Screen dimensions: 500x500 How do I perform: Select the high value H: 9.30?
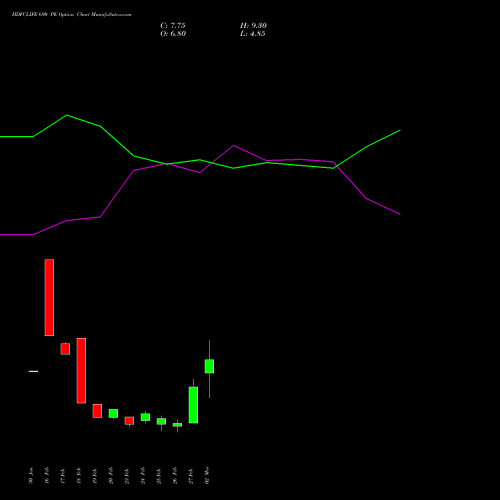click(253, 26)
